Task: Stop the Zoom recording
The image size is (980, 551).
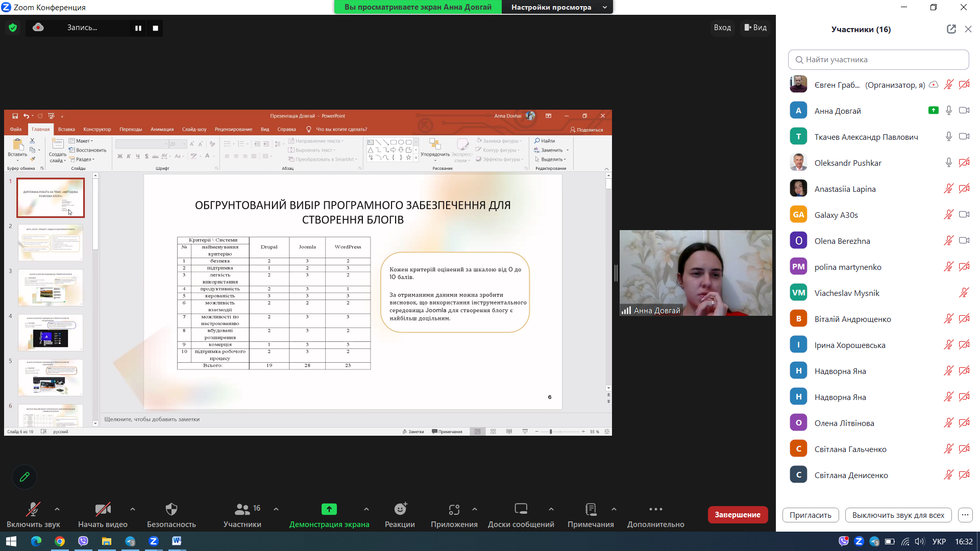Action: [x=155, y=28]
